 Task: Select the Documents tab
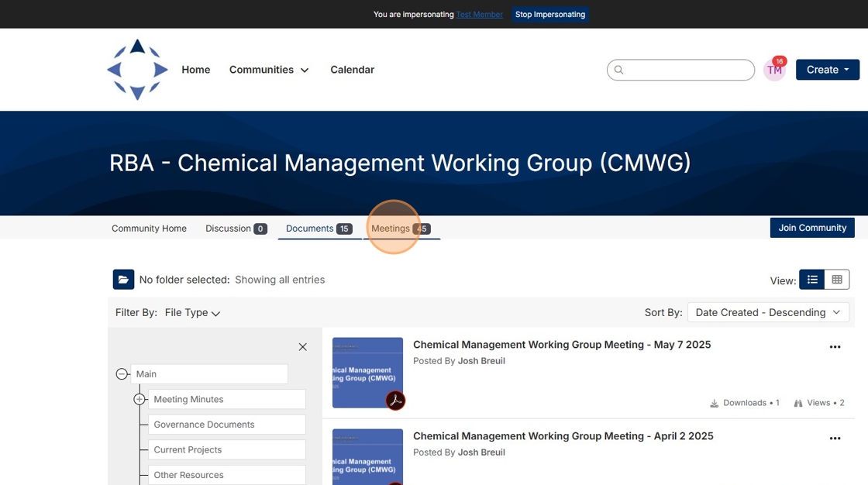[319, 228]
